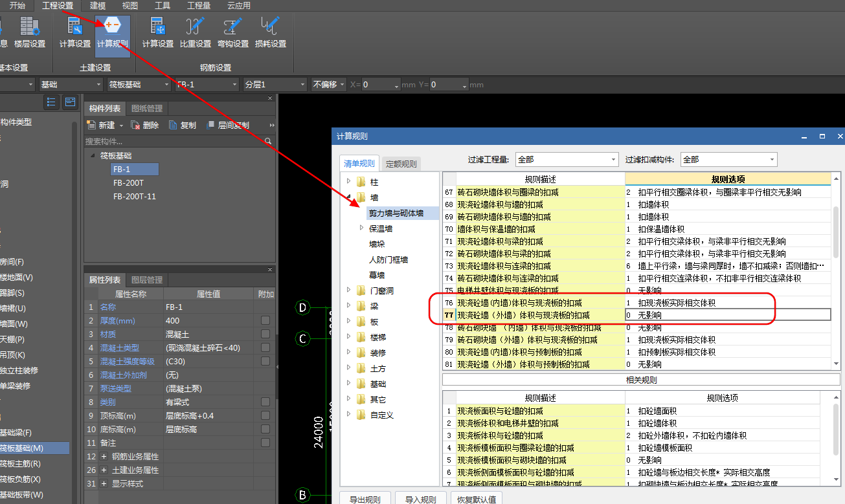Click the 板 folder icon in rules tree
Screen dimensions: 845x504
361,322
